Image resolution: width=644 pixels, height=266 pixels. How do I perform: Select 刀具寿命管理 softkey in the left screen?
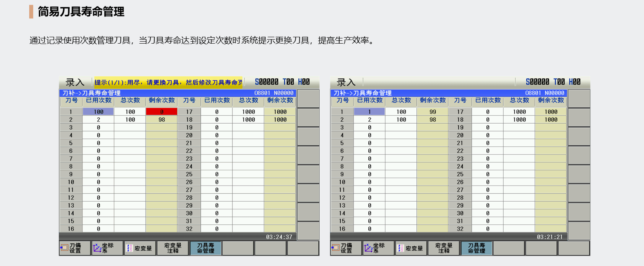point(205,248)
